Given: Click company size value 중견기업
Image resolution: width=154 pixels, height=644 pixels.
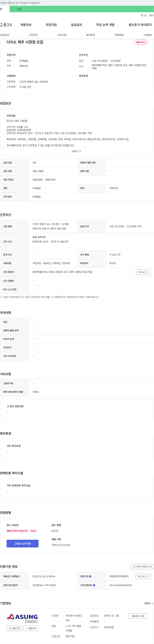Looking at the screenshot, I should tap(70, 636).
